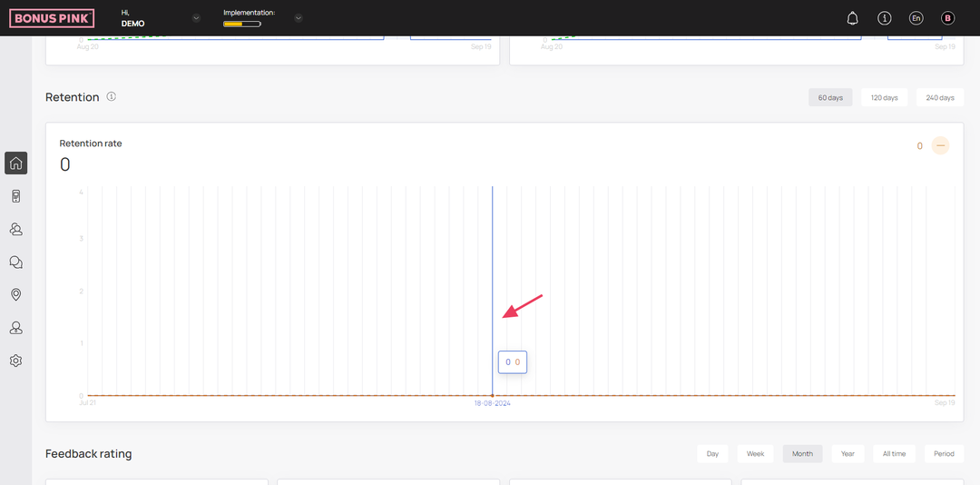Select the 240 days retention range
The height and width of the screenshot is (485, 980).
point(940,97)
